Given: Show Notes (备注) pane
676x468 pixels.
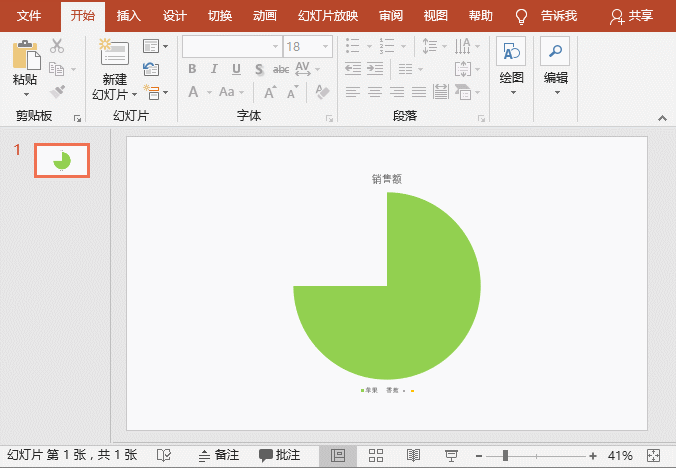Looking at the screenshot, I should pyautogui.click(x=219, y=456).
